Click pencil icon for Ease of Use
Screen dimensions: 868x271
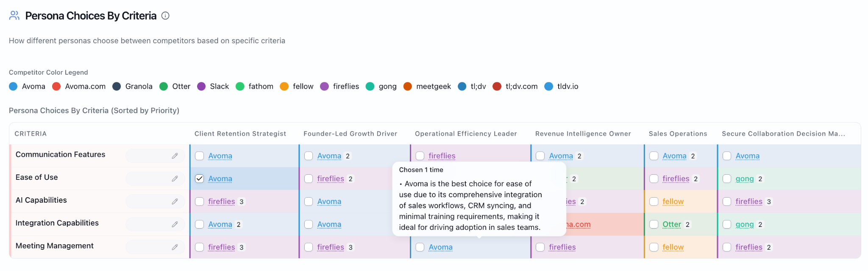tap(175, 179)
